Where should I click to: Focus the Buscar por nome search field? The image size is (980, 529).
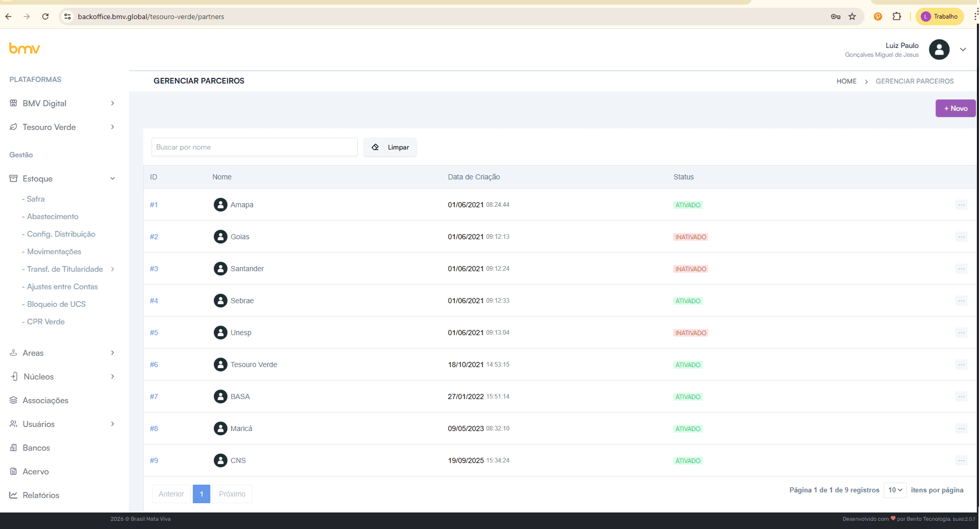254,147
